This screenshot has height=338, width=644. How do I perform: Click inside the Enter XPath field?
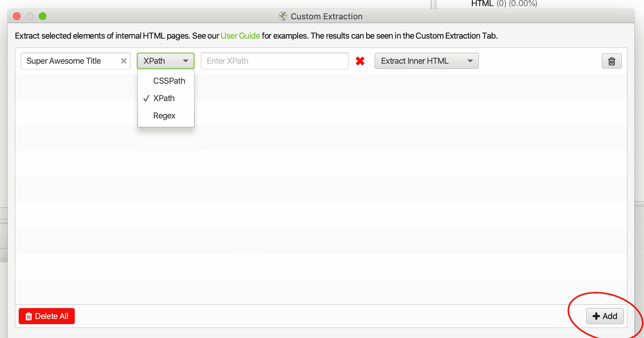pyautogui.click(x=274, y=61)
